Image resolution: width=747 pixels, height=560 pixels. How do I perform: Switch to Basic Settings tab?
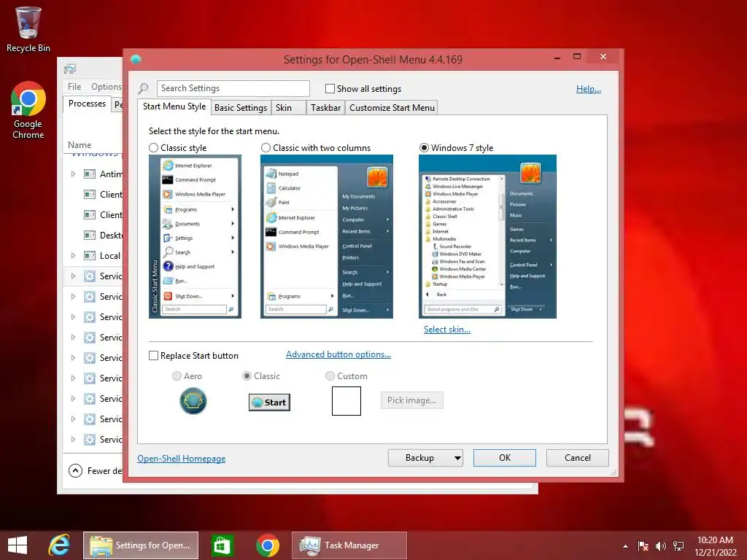pyautogui.click(x=241, y=108)
